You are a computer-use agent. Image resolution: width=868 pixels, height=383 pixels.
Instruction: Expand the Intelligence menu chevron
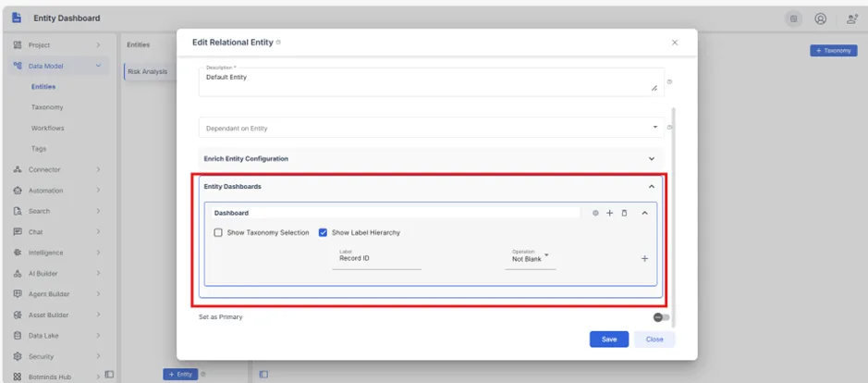pyautogui.click(x=98, y=253)
